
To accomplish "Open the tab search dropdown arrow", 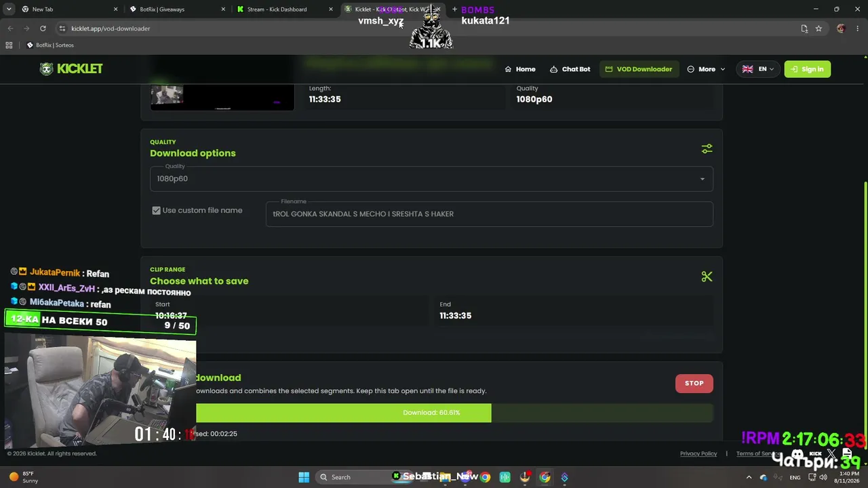I will coord(9,9).
